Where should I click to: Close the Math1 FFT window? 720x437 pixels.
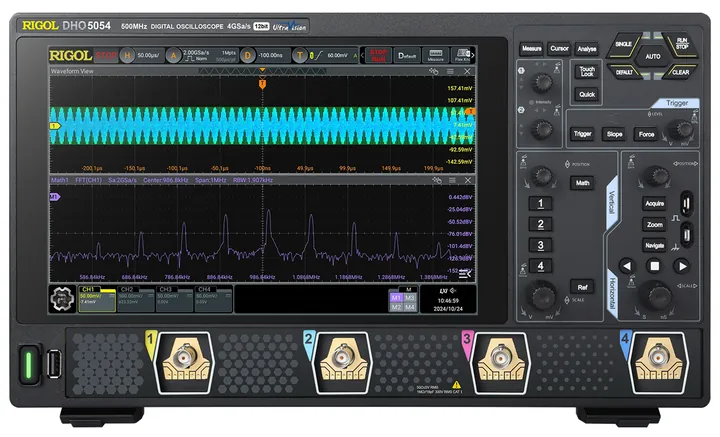[467, 180]
